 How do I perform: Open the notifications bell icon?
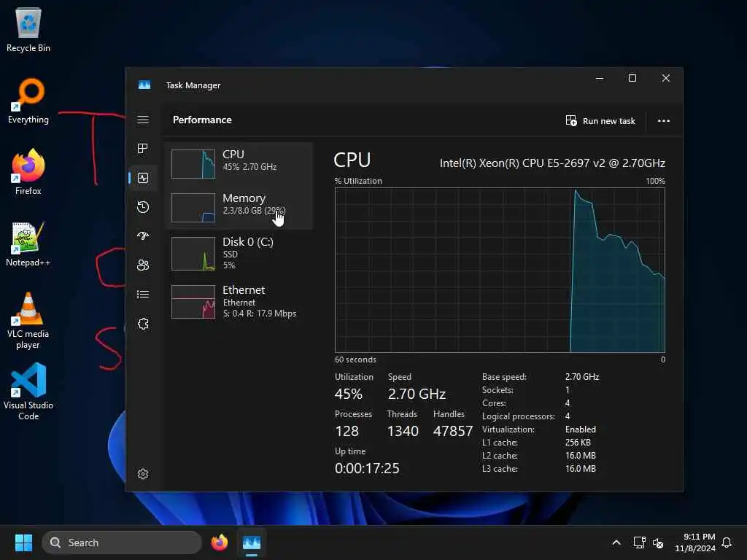[x=727, y=542]
